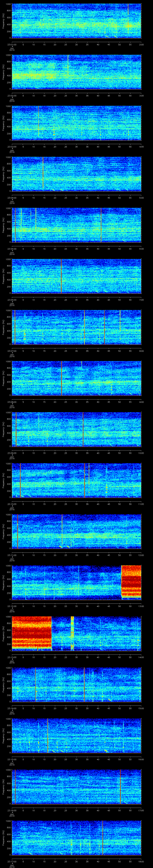Click the large red noise block in the 23:13:00 panel
This screenshot has width=153, height=868.
(32, 633)
